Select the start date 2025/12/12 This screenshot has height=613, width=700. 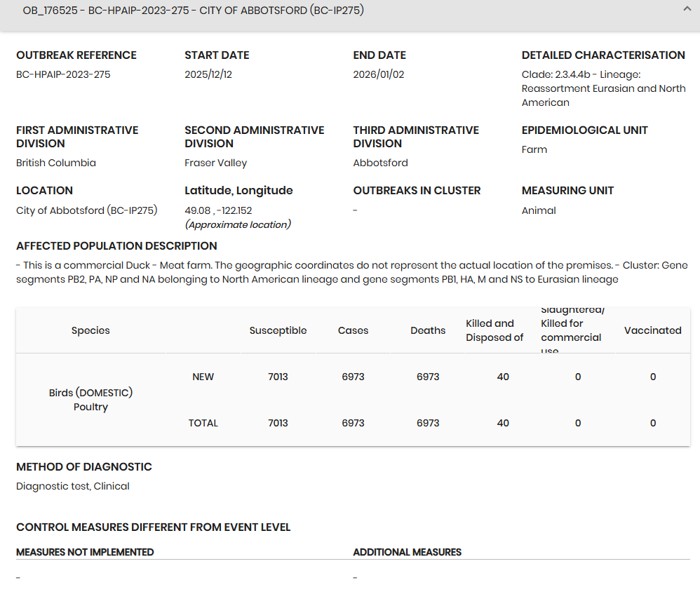[208, 74]
